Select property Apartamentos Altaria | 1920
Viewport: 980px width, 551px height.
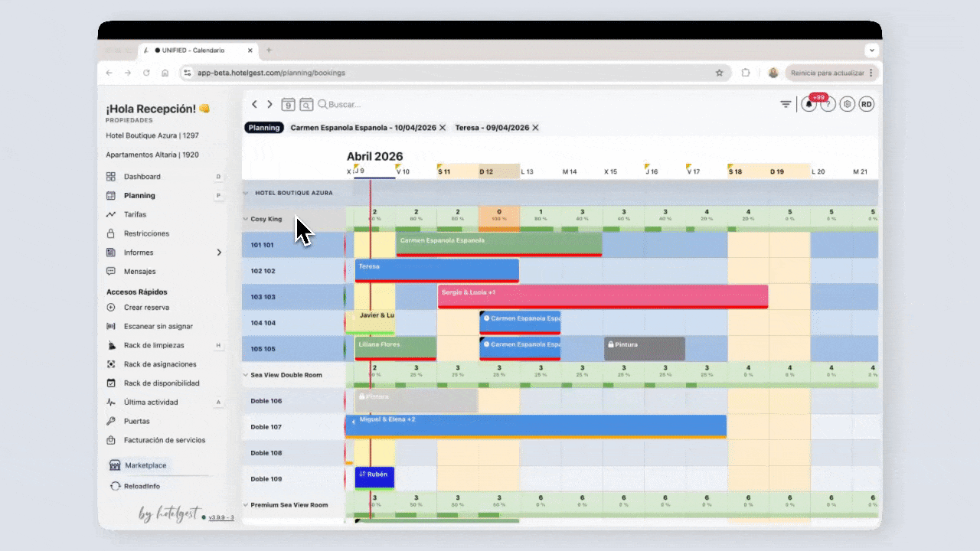tap(152, 155)
